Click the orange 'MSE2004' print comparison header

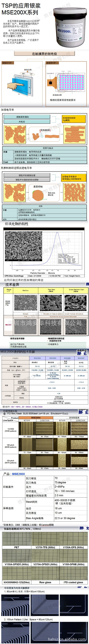[x=36, y=418]
